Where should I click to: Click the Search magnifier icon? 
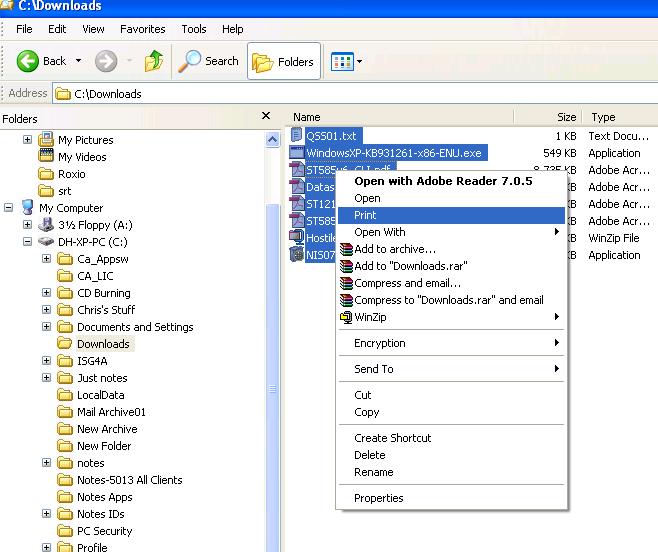[190, 61]
